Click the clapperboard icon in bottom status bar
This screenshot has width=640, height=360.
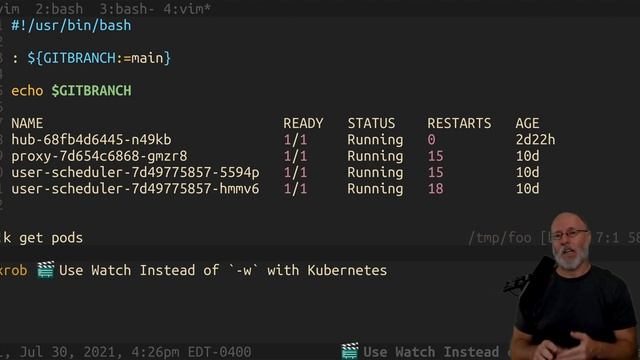coord(350,351)
